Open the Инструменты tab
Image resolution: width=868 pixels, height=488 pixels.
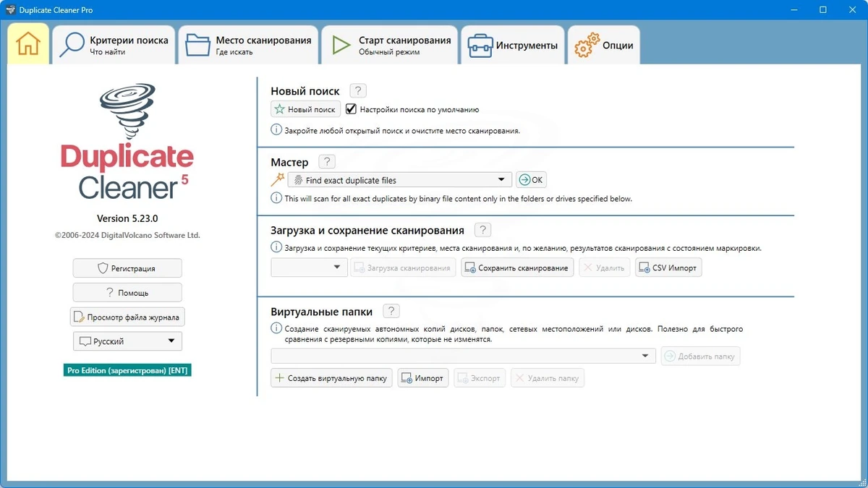[x=513, y=46]
